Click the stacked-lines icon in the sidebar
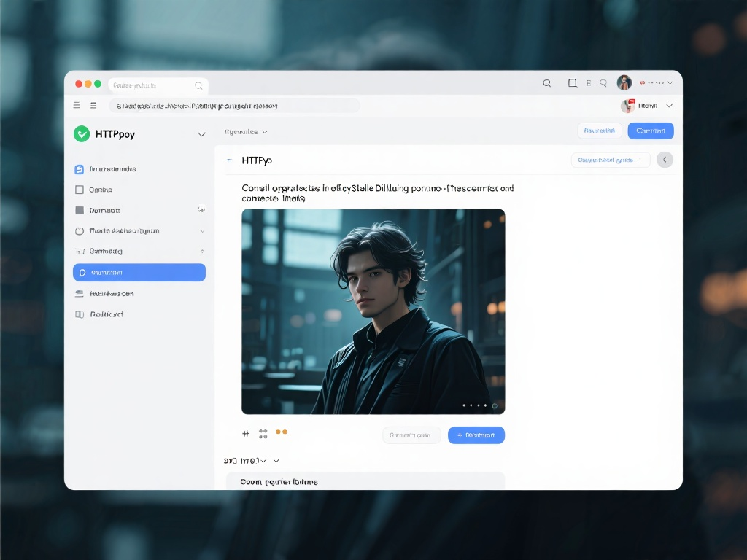This screenshot has height=560, width=747. click(79, 294)
